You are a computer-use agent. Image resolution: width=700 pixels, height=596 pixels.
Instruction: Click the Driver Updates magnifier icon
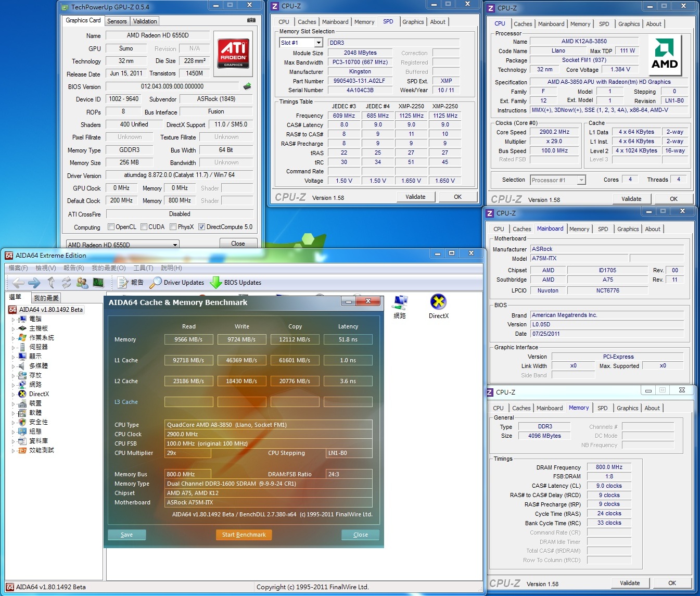tap(155, 283)
